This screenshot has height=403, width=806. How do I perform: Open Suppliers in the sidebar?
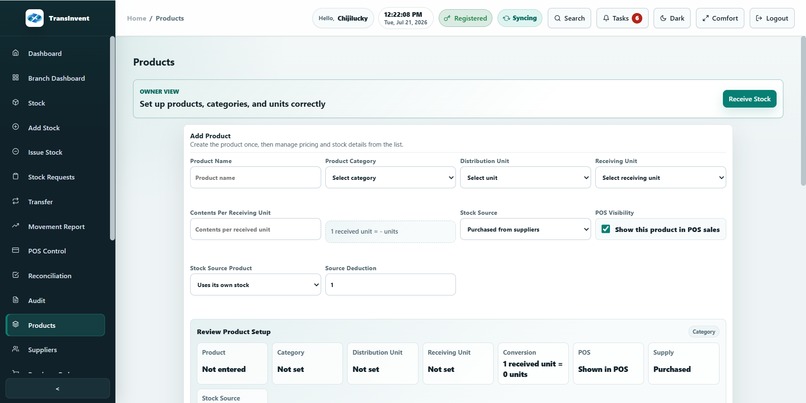tap(56, 350)
